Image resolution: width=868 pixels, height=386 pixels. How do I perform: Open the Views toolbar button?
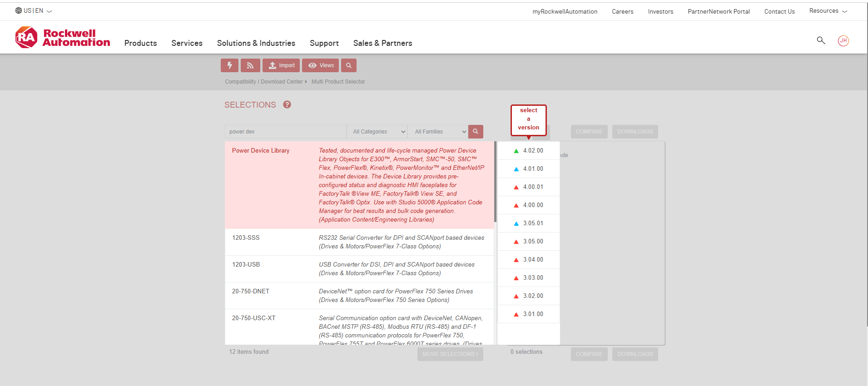321,65
